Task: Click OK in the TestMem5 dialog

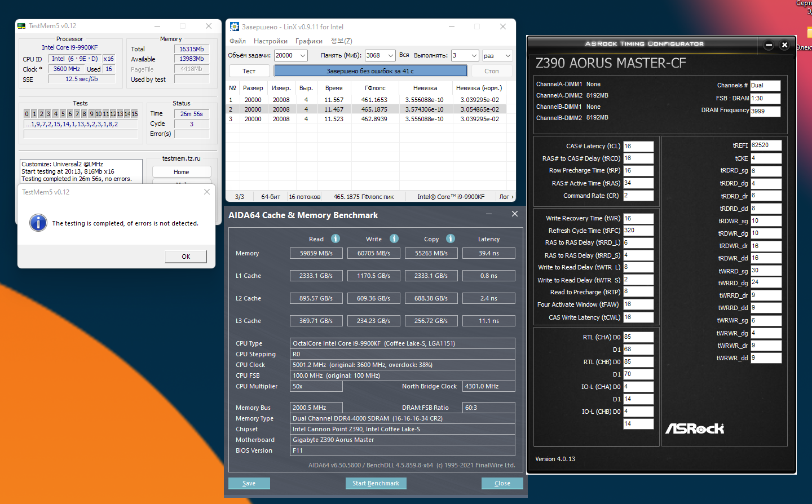Action: coord(186,257)
